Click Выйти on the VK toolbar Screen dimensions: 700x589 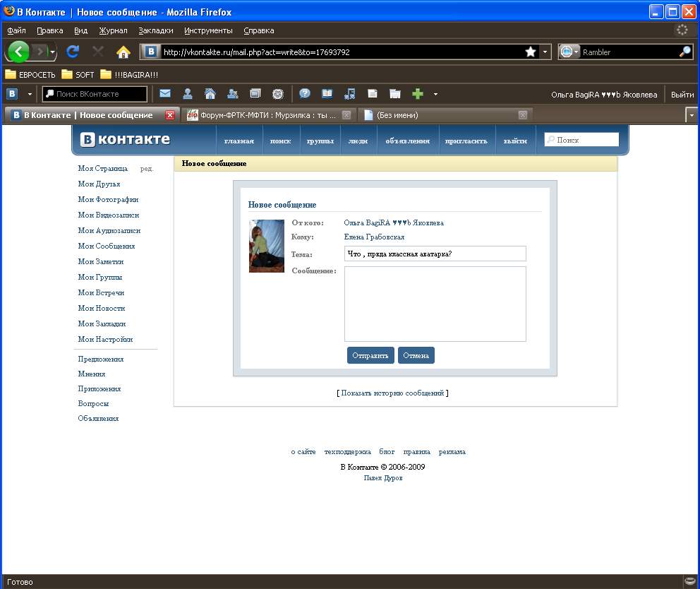point(682,95)
